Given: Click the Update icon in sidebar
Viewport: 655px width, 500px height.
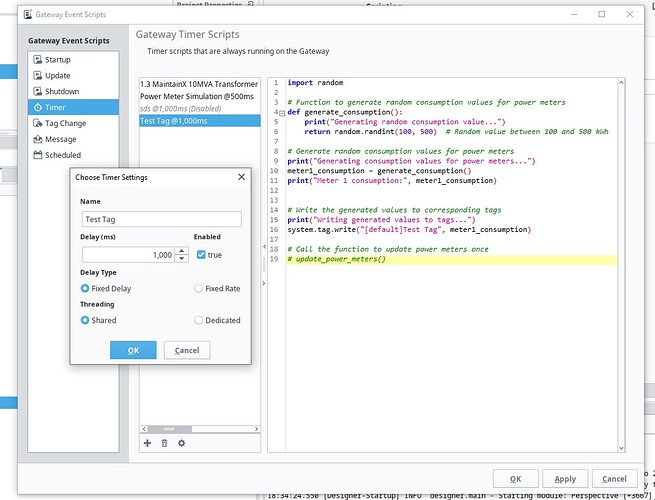Looking at the screenshot, I should 38,76.
